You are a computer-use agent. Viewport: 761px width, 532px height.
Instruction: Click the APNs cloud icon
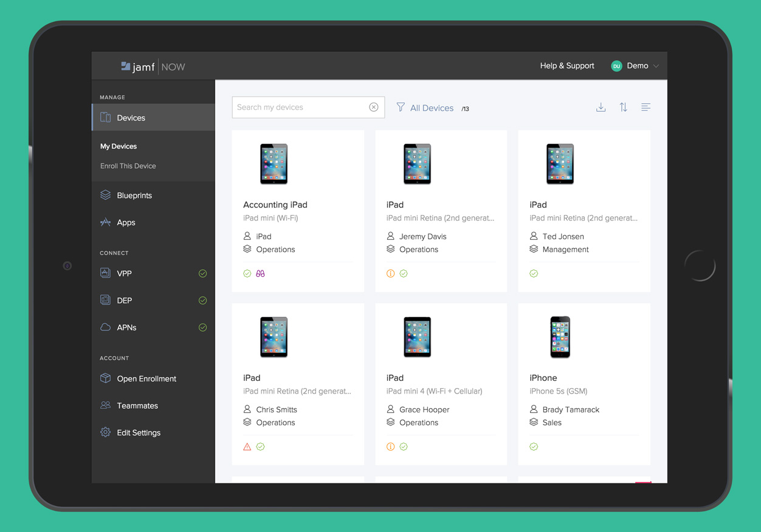pyautogui.click(x=105, y=327)
